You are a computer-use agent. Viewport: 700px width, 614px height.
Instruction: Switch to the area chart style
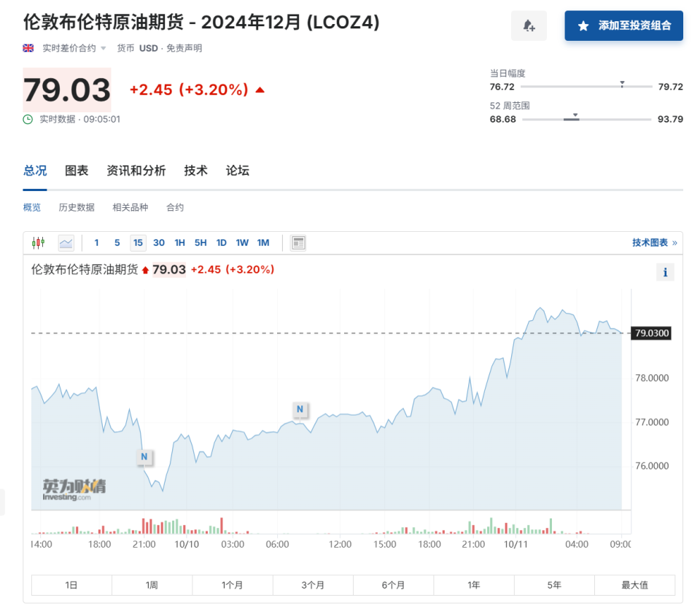click(65, 242)
